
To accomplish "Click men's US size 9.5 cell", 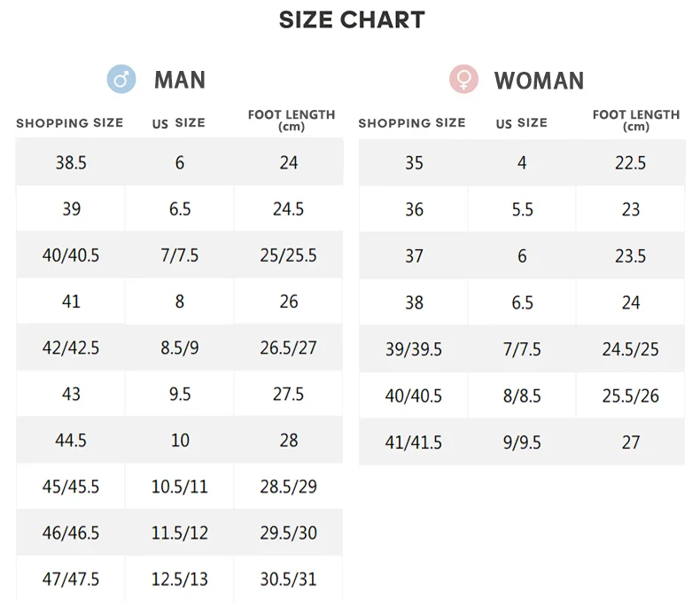I will [x=180, y=394].
